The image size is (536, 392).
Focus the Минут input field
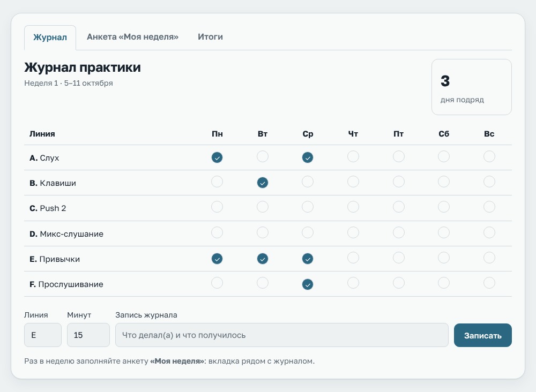coord(88,335)
